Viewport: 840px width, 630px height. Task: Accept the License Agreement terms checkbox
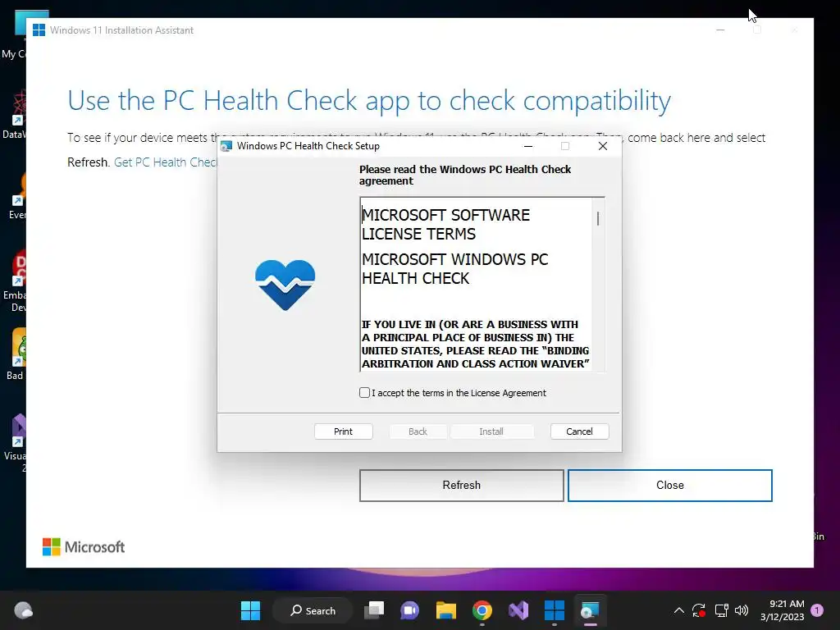coord(365,393)
